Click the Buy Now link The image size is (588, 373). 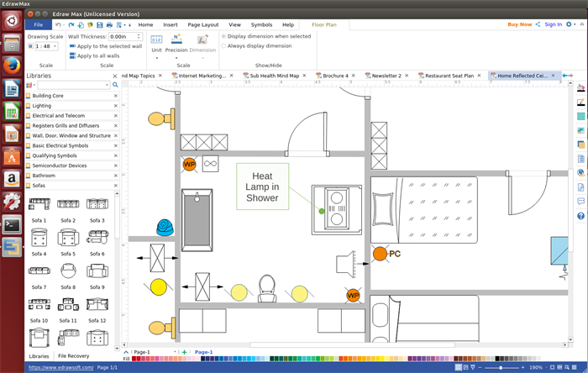(x=519, y=24)
